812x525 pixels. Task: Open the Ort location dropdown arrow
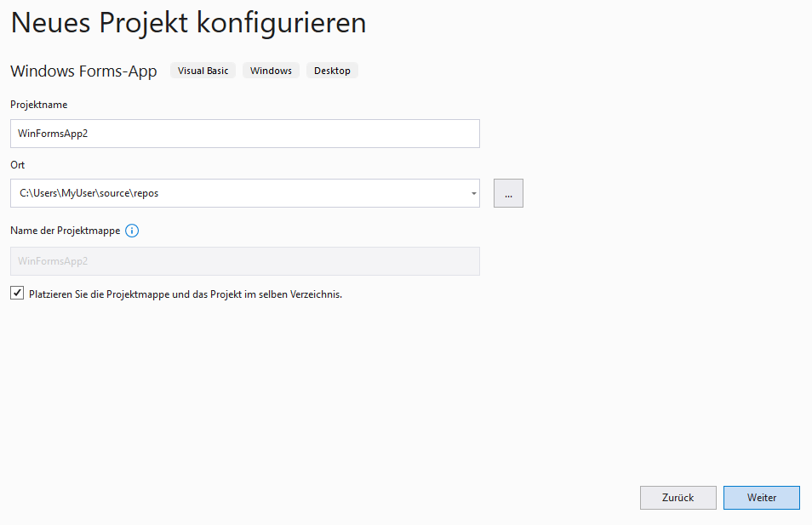[473, 194]
